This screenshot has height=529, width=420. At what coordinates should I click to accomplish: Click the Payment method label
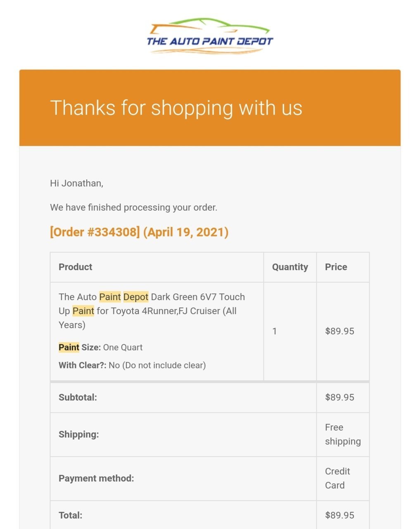point(96,478)
